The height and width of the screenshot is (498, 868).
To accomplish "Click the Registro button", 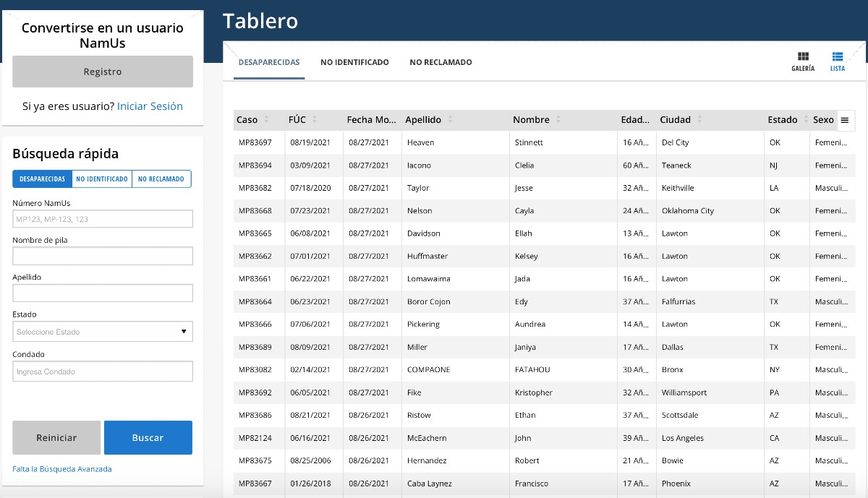I will coord(103,72).
